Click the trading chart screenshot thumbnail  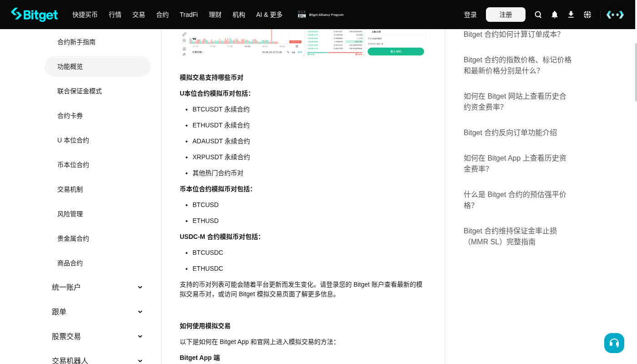pyautogui.click(x=303, y=43)
